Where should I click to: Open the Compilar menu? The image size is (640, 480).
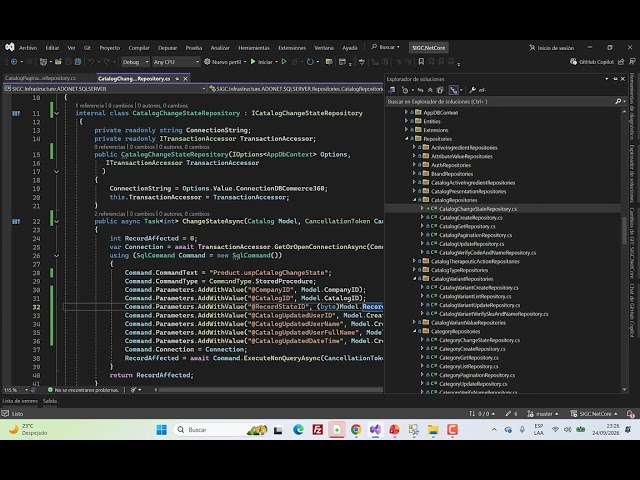coord(139,48)
